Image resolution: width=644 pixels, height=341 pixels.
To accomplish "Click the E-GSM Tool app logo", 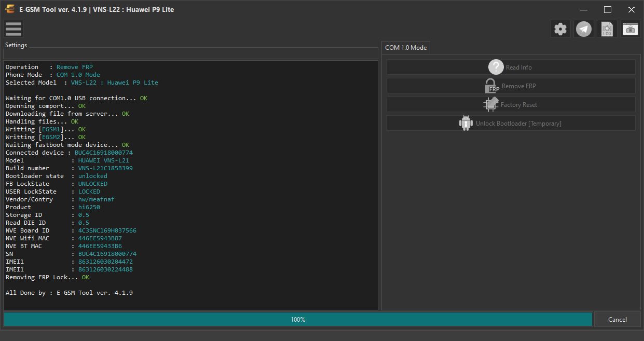I will pos(10,9).
